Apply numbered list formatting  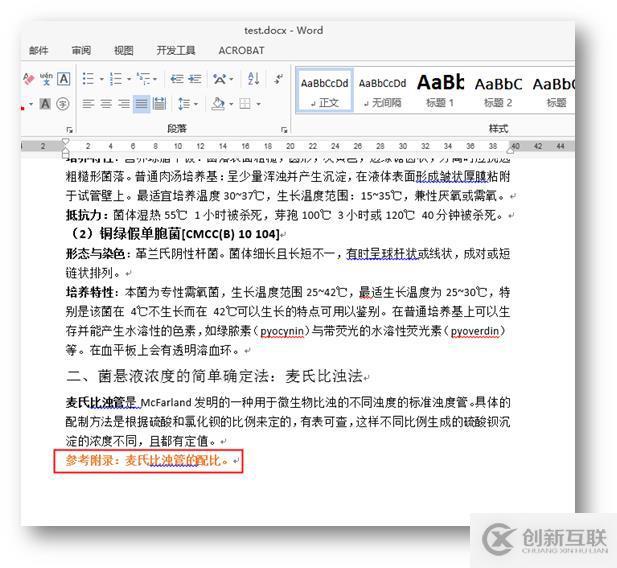click(116, 79)
